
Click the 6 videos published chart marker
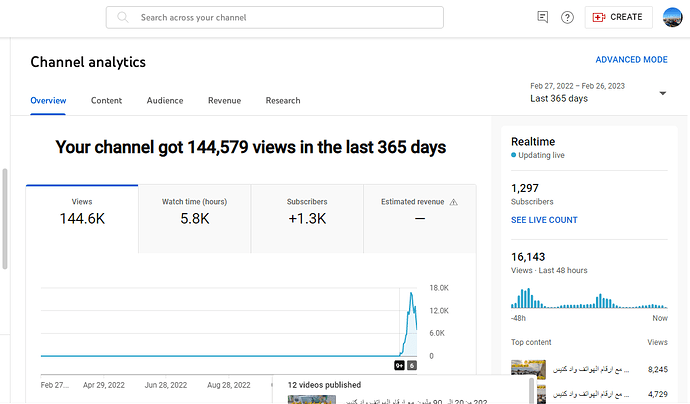(412, 365)
